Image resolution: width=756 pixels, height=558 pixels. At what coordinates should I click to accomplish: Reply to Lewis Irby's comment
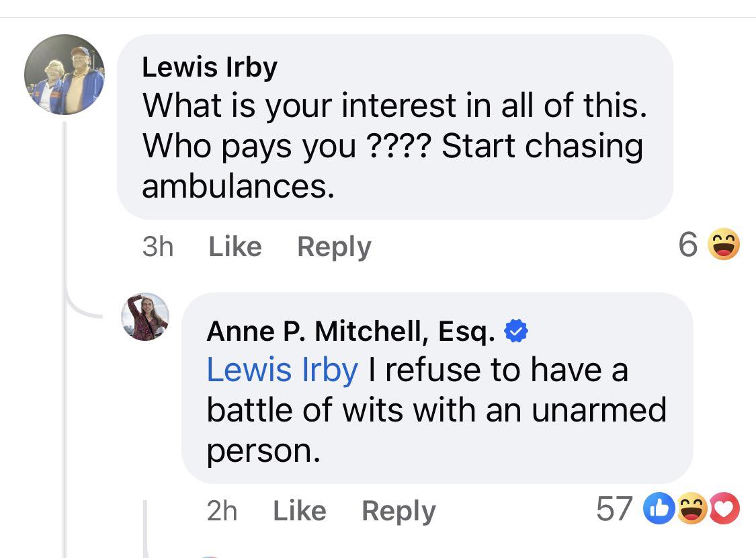click(334, 247)
